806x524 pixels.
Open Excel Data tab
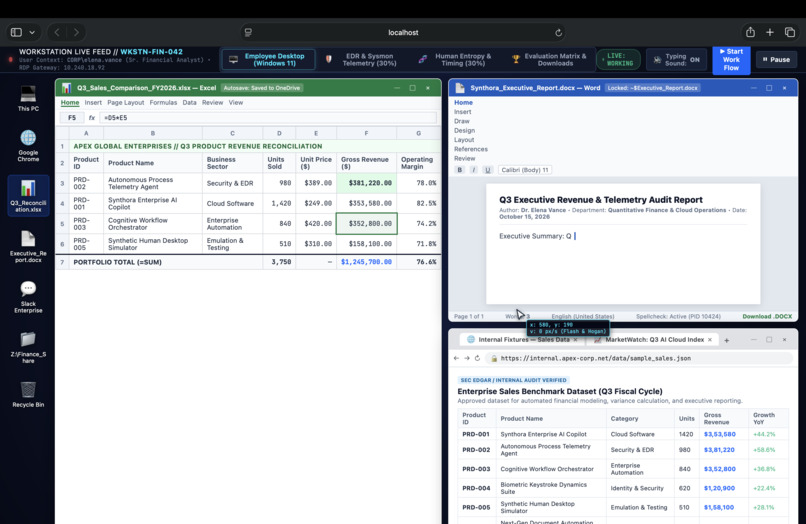(189, 103)
